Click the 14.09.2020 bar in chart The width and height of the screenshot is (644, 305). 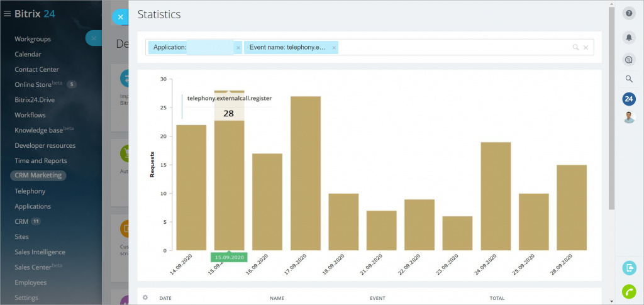191,187
